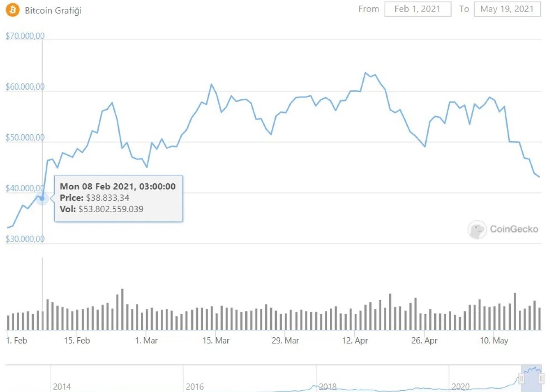Click the orange Bitcoin logo icon
Viewport: 547px width, 392px height.
(x=12, y=10)
